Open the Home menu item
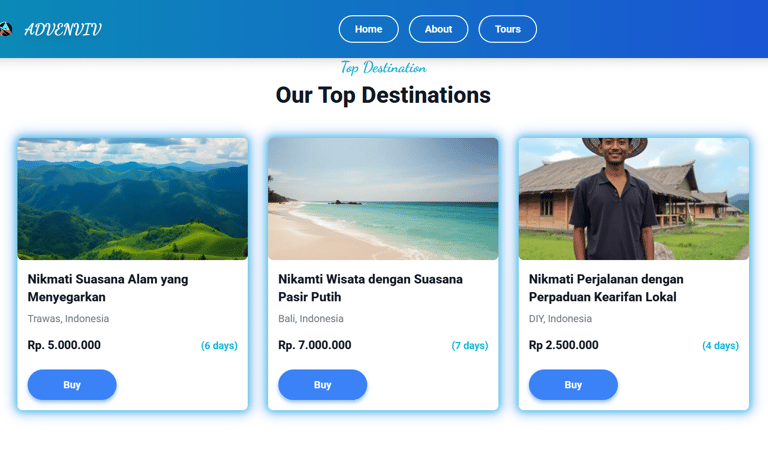The width and height of the screenshot is (768, 457). 368,29
